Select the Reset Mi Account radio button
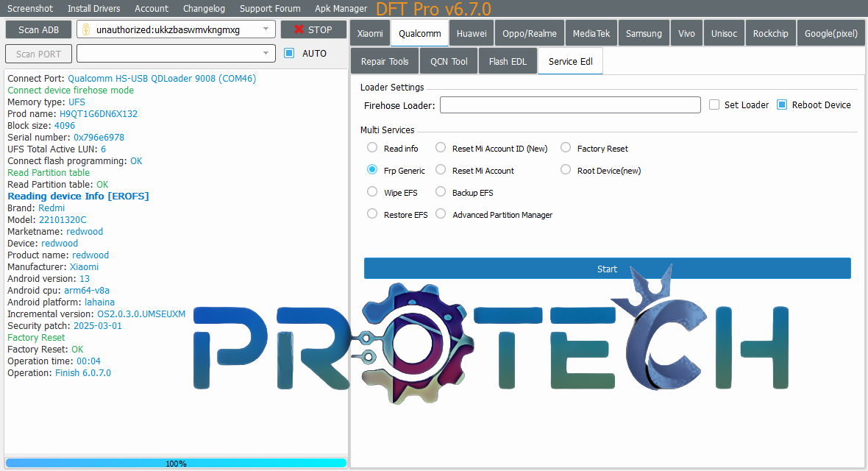868x471 pixels. (x=441, y=169)
